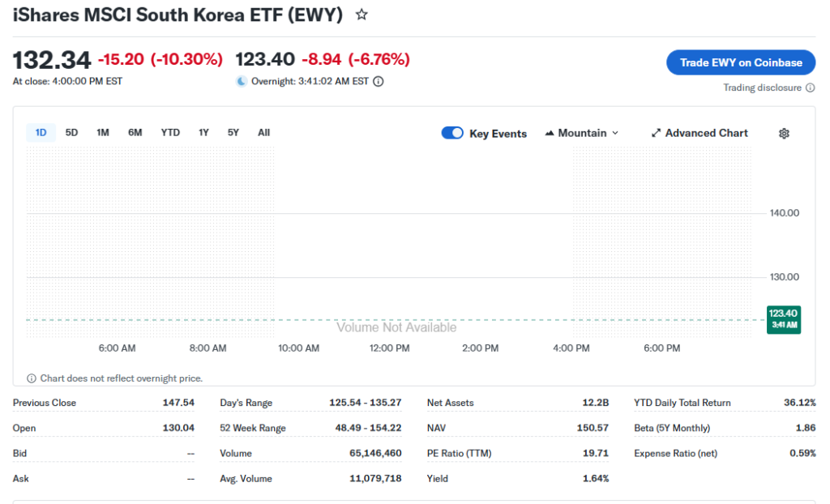Image resolution: width=830 pixels, height=504 pixels.
Task: Click the overnight price info icon
Action: (x=379, y=81)
